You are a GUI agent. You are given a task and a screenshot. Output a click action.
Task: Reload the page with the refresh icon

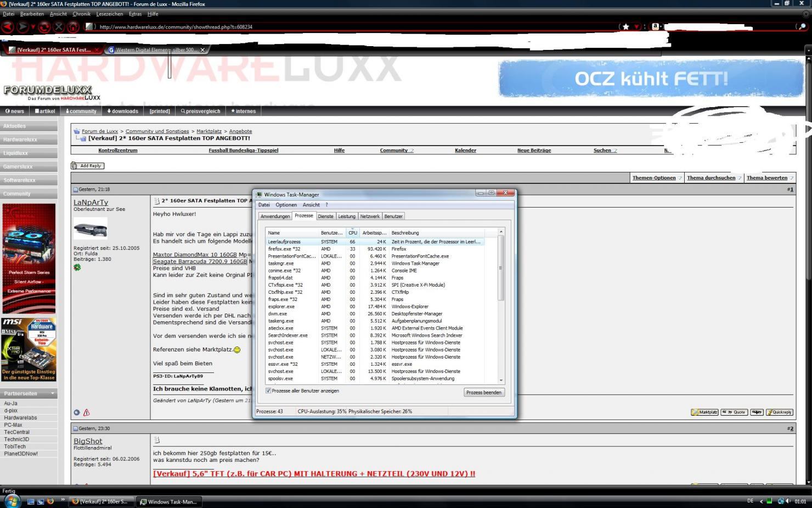coord(44,26)
